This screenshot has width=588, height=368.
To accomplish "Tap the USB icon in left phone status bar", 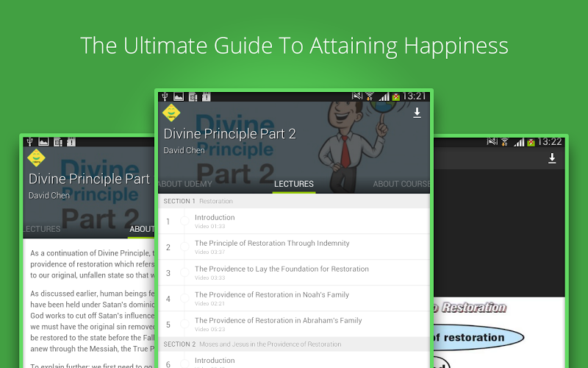I will [29, 142].
